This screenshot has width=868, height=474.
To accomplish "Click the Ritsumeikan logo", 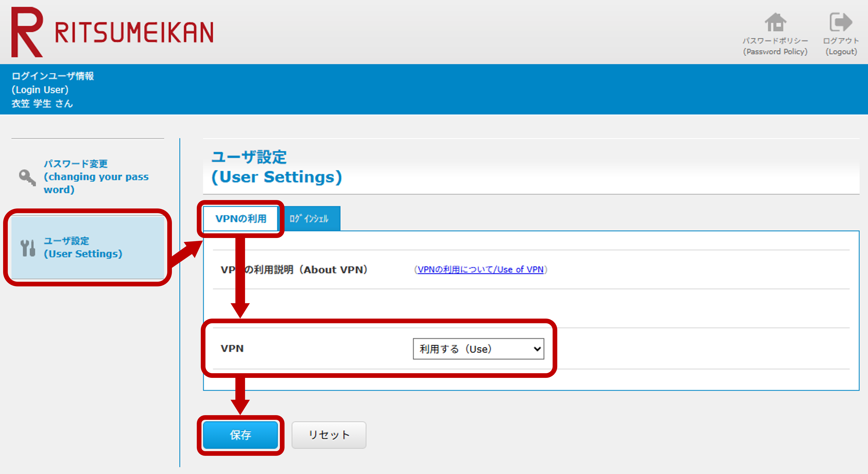I will tap(112, 32).
